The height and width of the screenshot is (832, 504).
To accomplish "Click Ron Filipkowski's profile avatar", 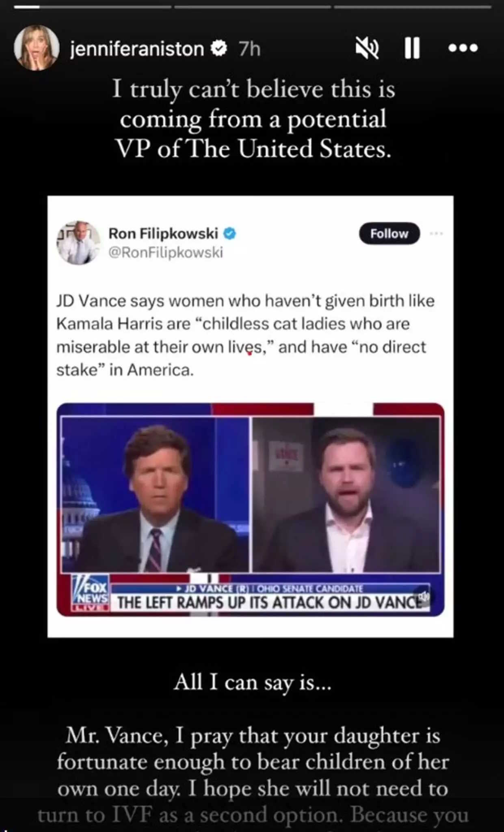I will coord(78,243).
